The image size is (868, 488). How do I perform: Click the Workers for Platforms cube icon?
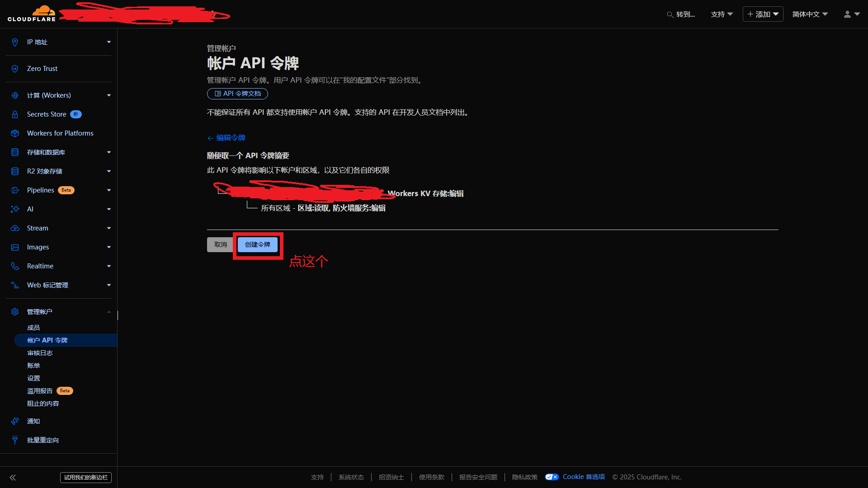tap(15, 133)
